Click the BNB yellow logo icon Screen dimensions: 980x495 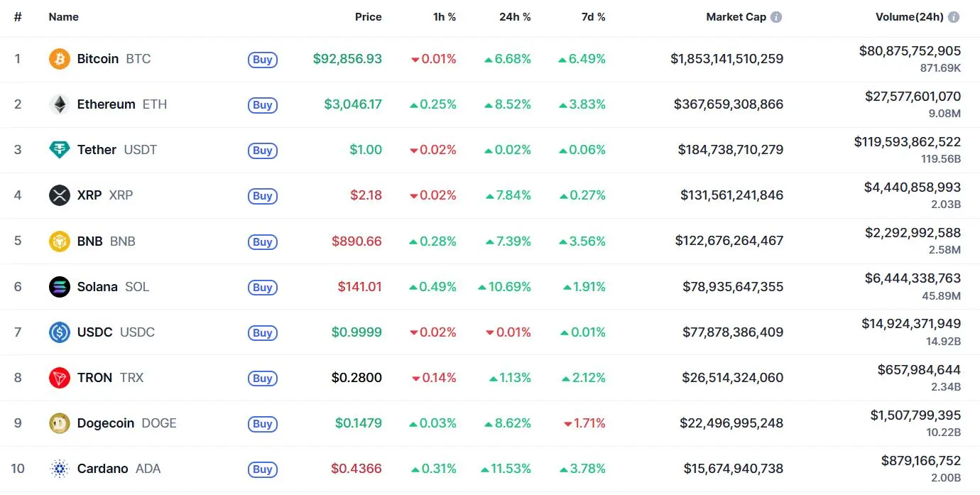click(x=60, y=241)
